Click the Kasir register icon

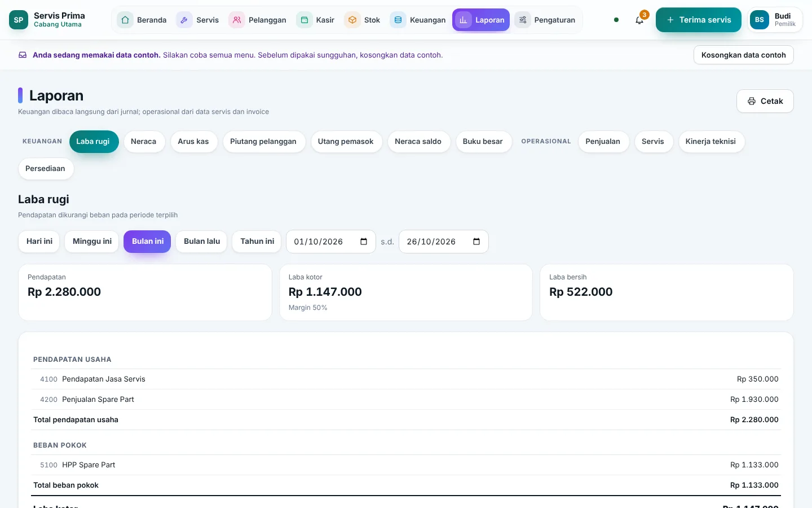(304, 20)
